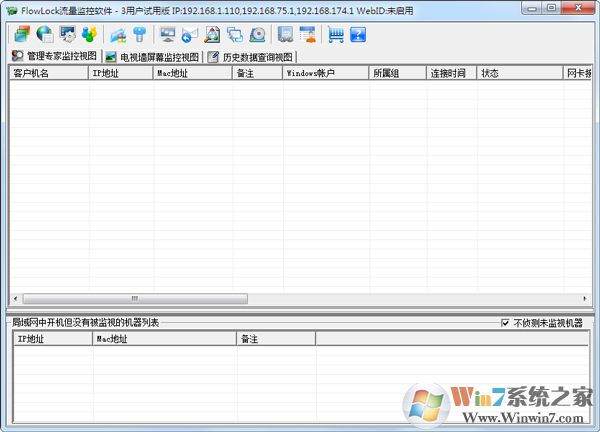Switch to 电视墙屏幕监控视图 tab
600x432 pixels.
coord(152,57)
